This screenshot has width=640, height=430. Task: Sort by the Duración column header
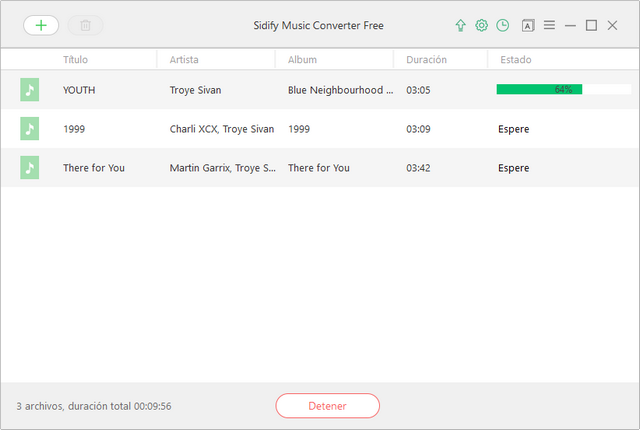[x=426, y=60]
